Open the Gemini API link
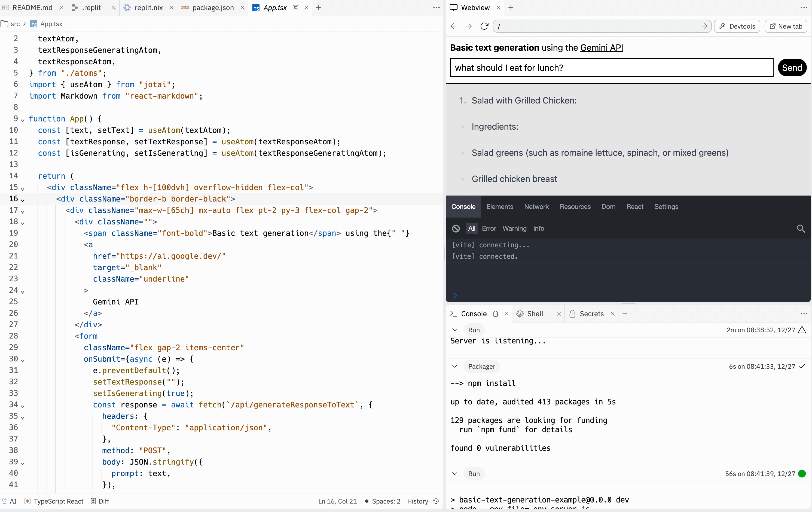 [601, 48]
